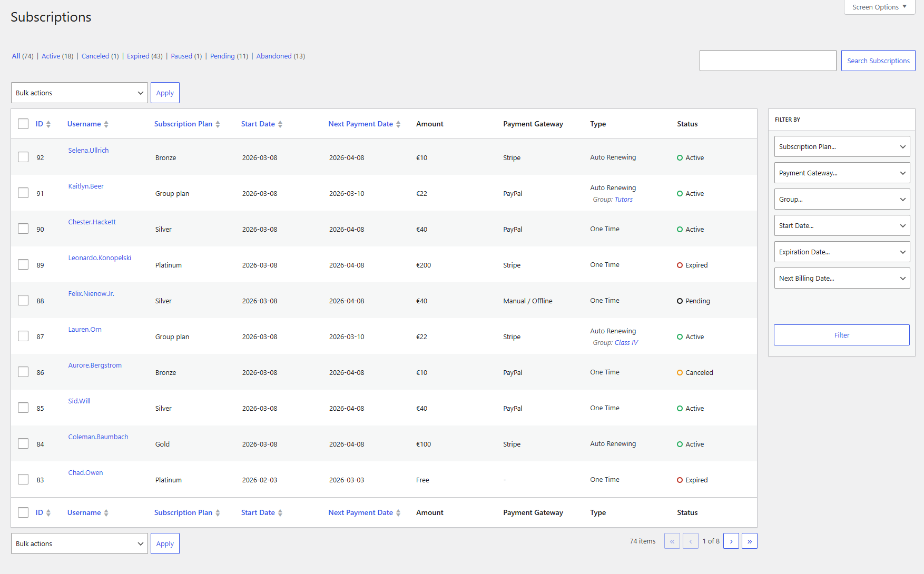Sort by Subscription Plan column
The image size is (924, 574).
pos(183,124)
